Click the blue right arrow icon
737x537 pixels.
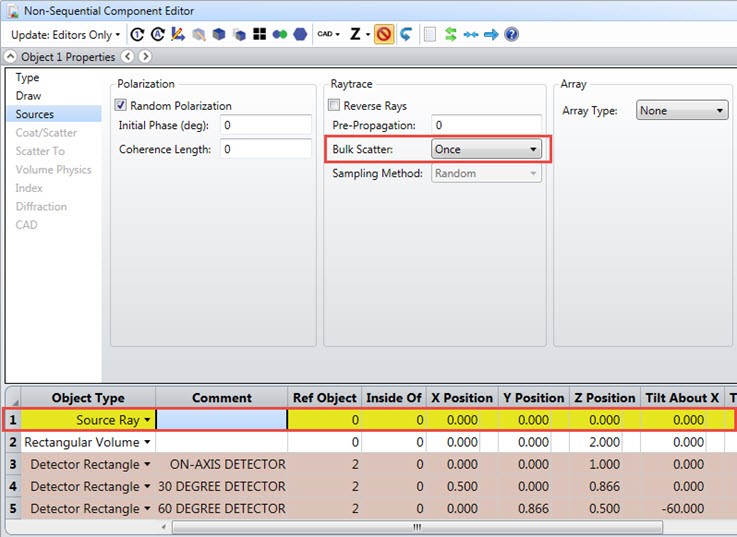pyautogui.click(x=491, y=34)
